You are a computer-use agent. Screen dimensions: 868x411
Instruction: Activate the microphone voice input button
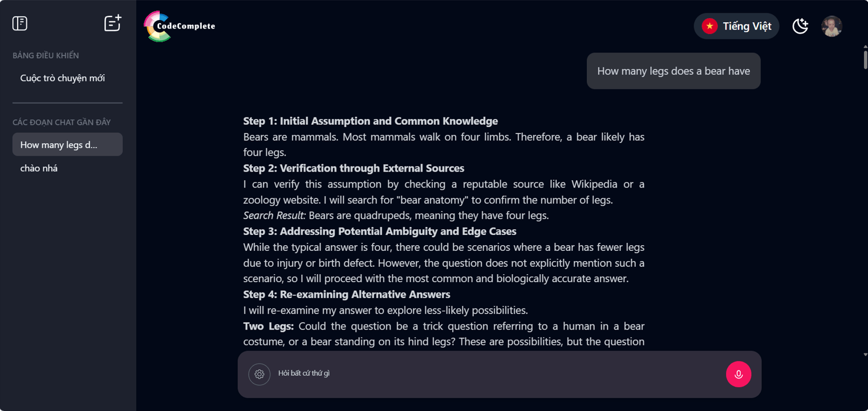pyautogui.click(x=739, y=375)
